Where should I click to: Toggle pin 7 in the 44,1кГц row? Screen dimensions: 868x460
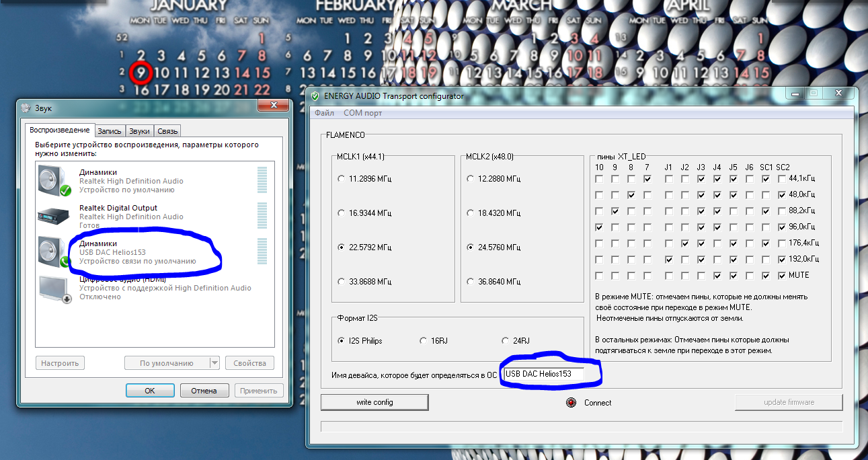coord(647,179)
